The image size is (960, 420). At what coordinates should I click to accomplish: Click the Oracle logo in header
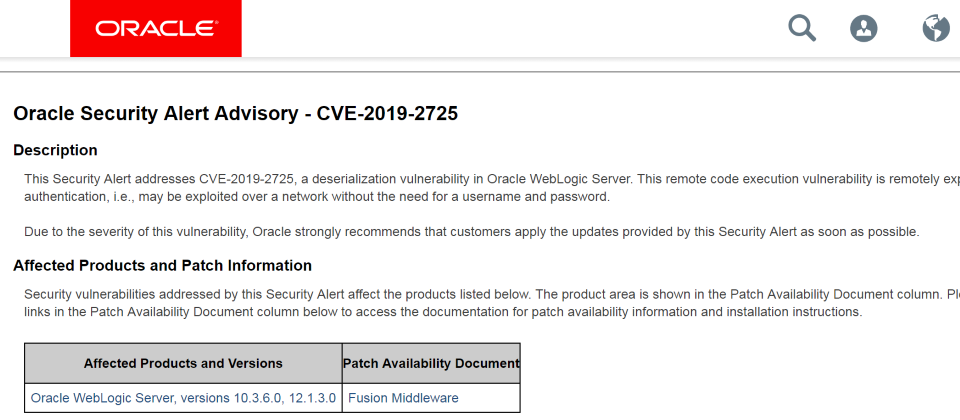click(x=156, y=28)
